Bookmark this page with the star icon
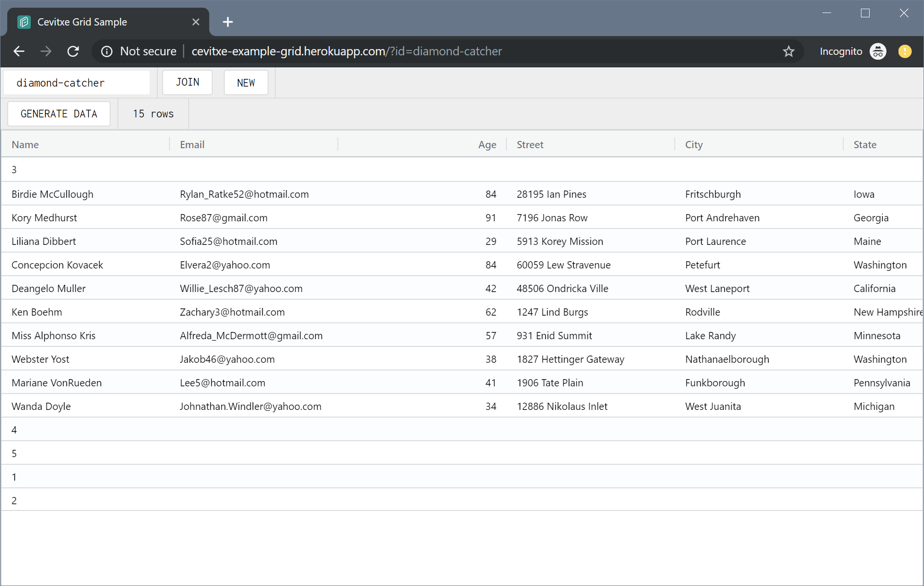This screenshot has width=924, height=586. point(789,51)
